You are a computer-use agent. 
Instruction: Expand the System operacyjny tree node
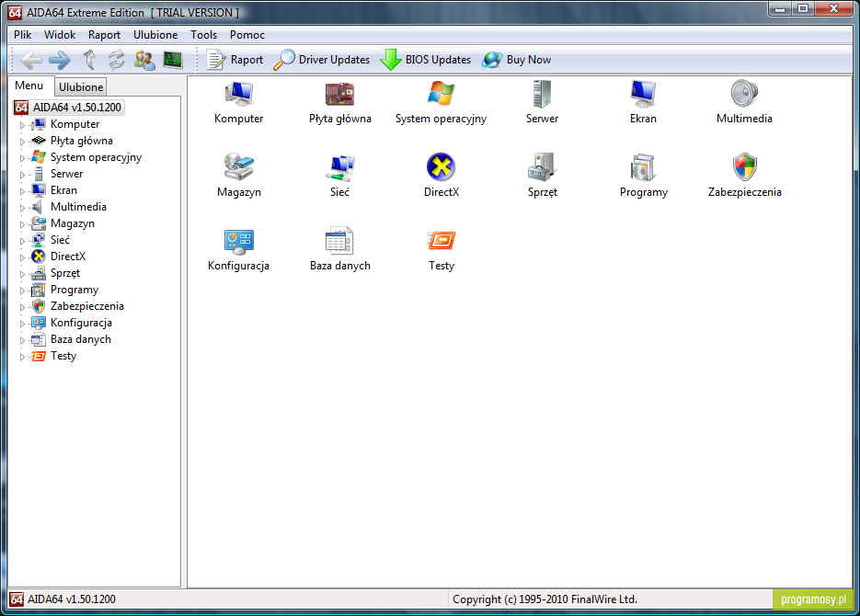pyautogui.click(x=22, y=158)
